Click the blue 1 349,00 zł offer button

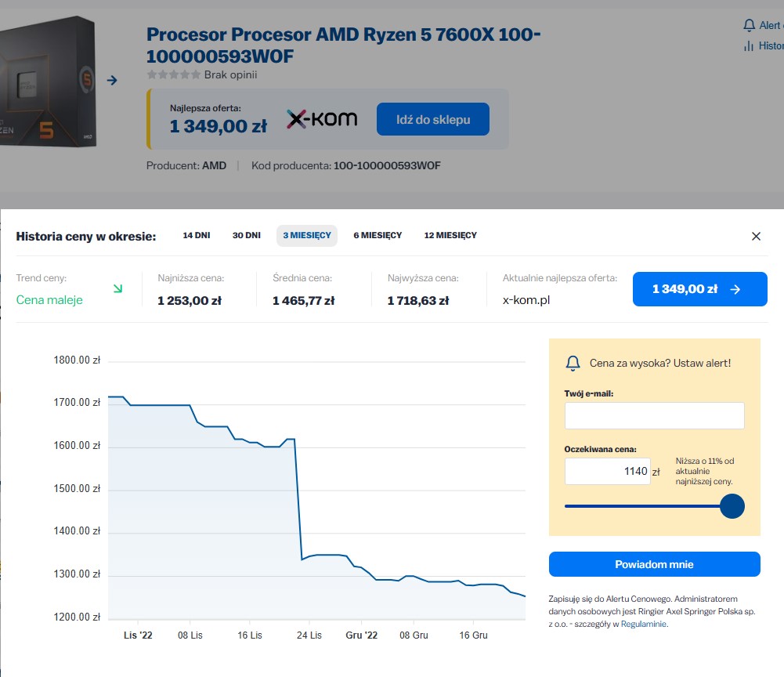click(x=699, y=289)
